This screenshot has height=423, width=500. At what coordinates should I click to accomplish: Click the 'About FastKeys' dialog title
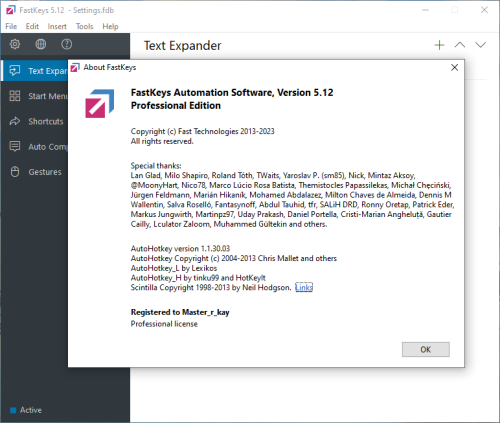(110, 67)
